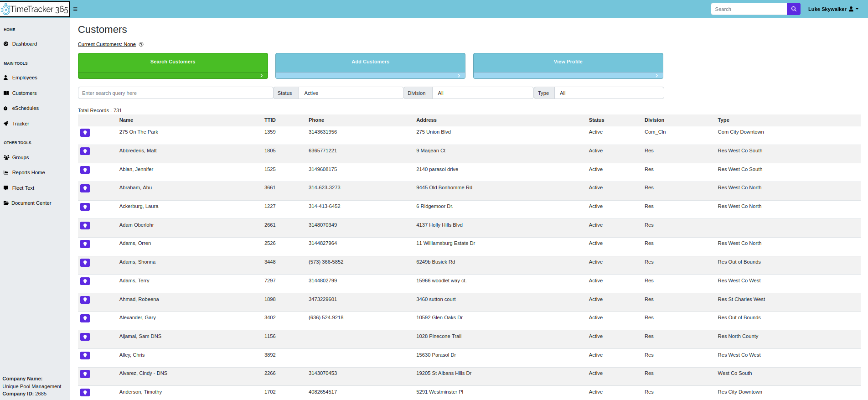
Task: Click the Add Customers button
Action: [x=370, y=66]
